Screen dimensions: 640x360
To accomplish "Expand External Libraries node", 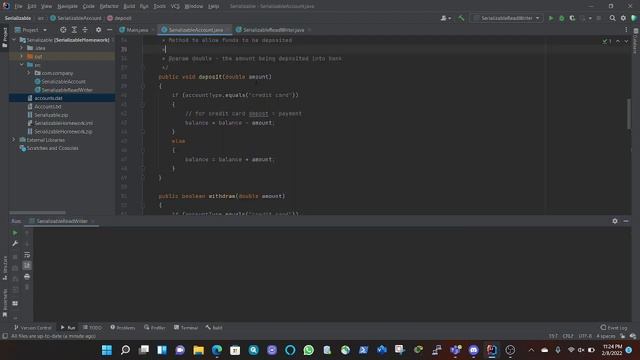I will coord(13,140).
